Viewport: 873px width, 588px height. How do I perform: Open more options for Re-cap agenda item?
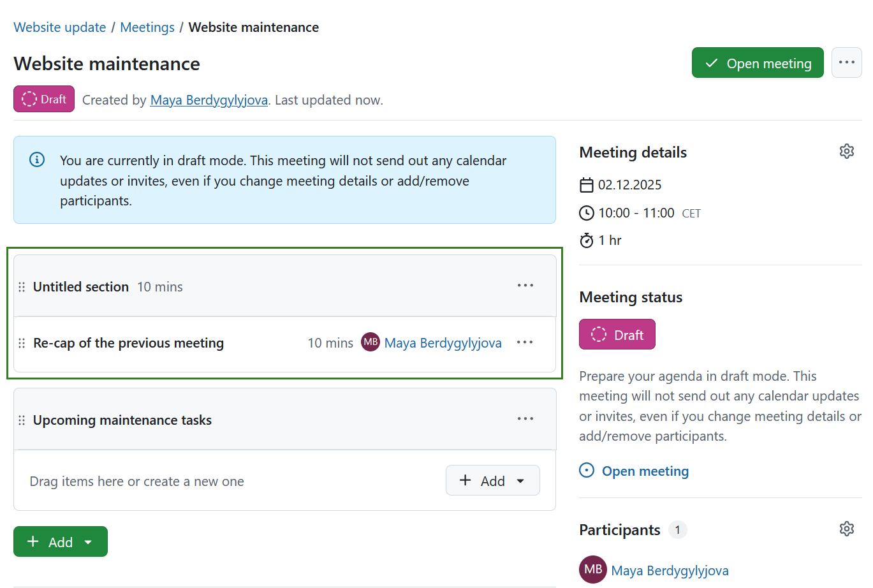tap(524, 342)
